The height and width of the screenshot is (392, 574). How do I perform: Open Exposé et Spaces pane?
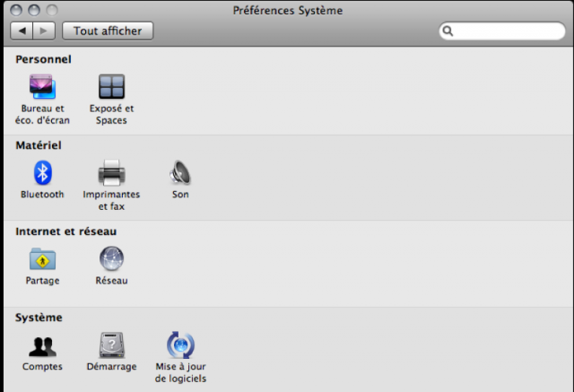(111, 87)
